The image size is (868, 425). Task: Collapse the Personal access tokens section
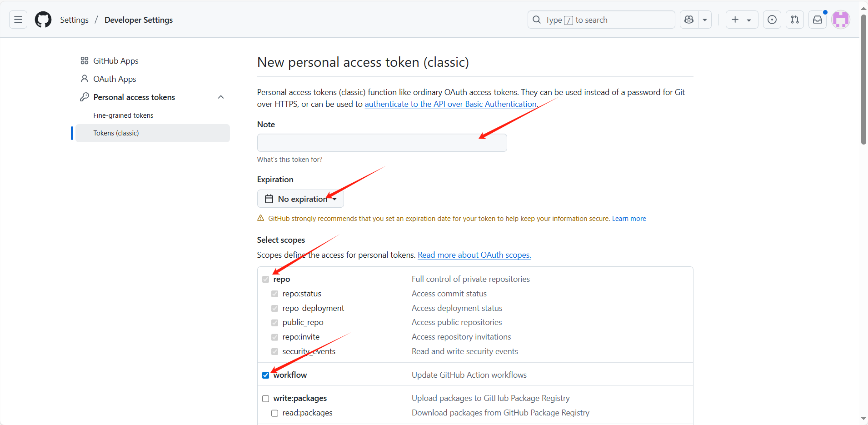(221, 97)
